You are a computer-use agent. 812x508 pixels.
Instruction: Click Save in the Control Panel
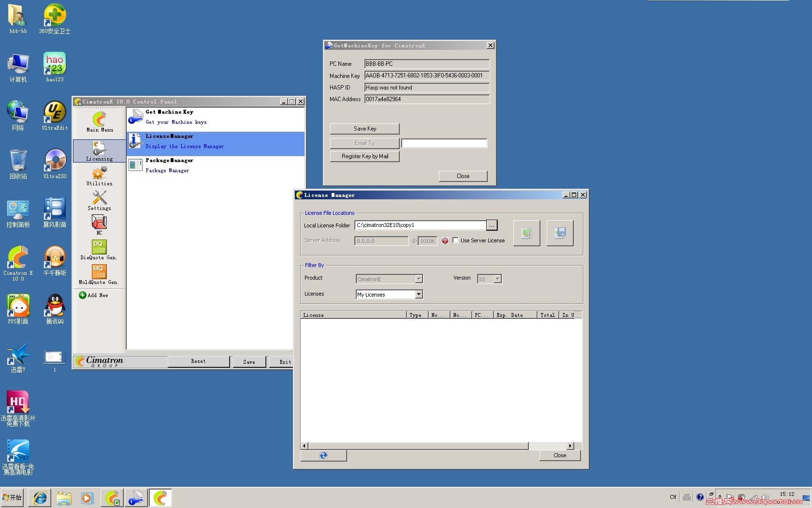[249, 362]
